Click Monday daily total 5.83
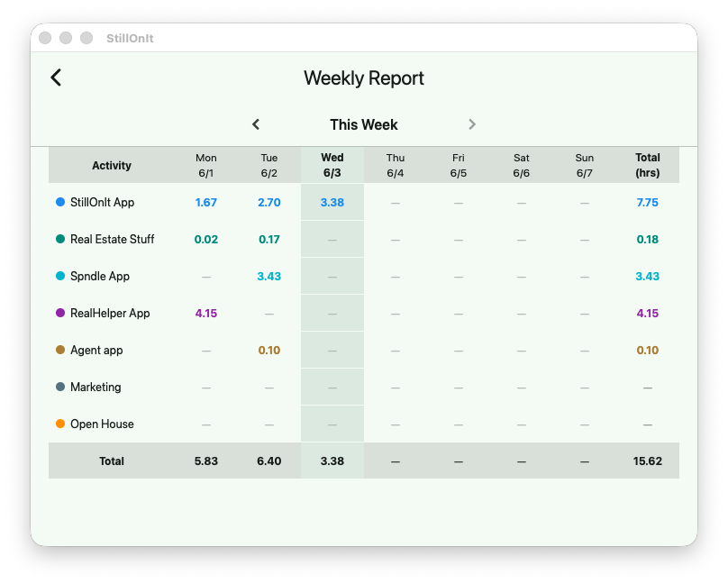 tap(206, 461)
